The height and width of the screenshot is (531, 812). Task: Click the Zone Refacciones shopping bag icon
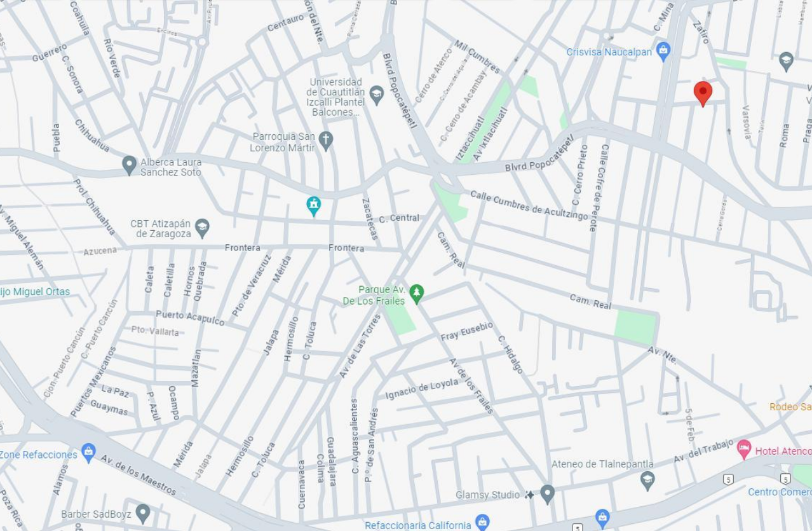[x=88, y=454]
